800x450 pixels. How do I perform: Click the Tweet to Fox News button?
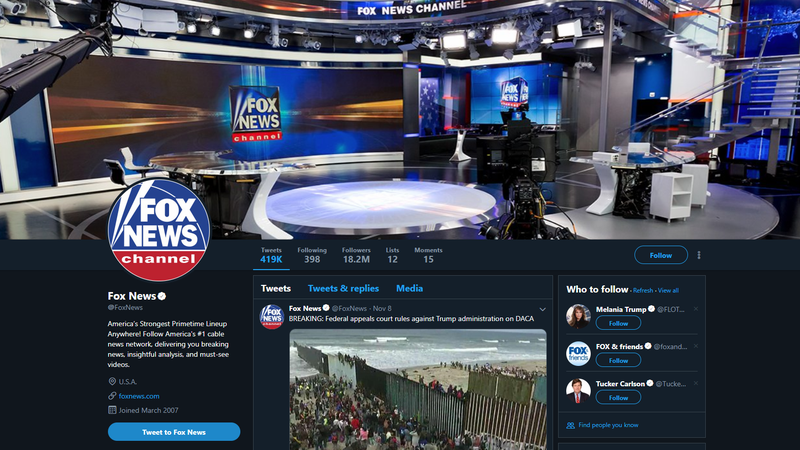(x=174, y=432)
